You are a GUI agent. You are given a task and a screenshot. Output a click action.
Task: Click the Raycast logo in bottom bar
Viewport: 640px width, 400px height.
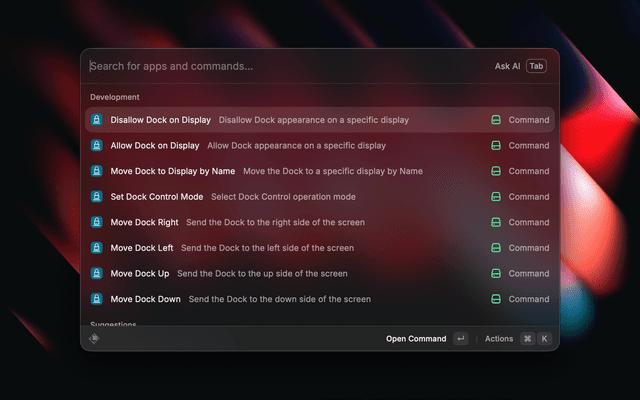click(94, 339)
